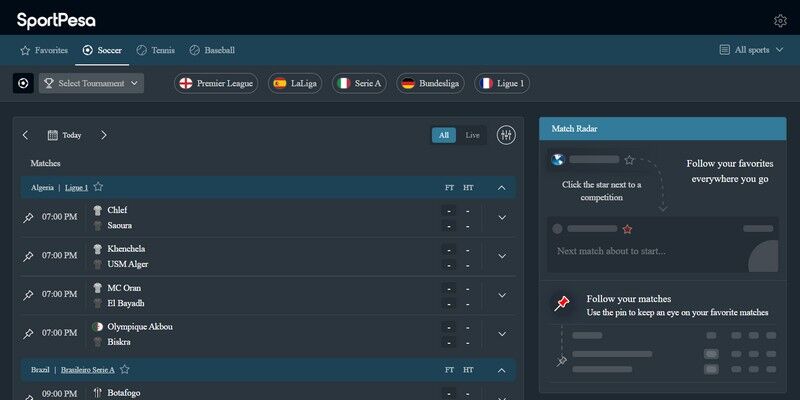This screenshot has width=800, height=400.
Task: Click the USM Alger team jersey icon
Action: [97, 264]
